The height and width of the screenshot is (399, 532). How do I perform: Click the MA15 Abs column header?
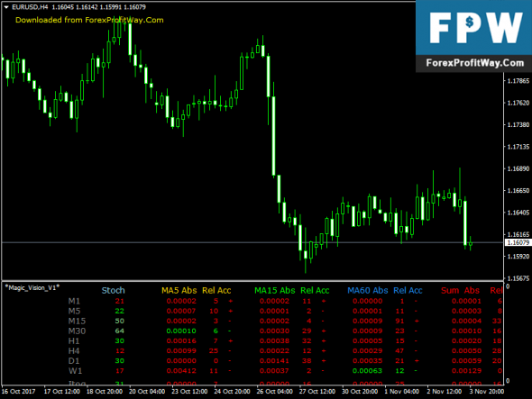coord(275,291)
